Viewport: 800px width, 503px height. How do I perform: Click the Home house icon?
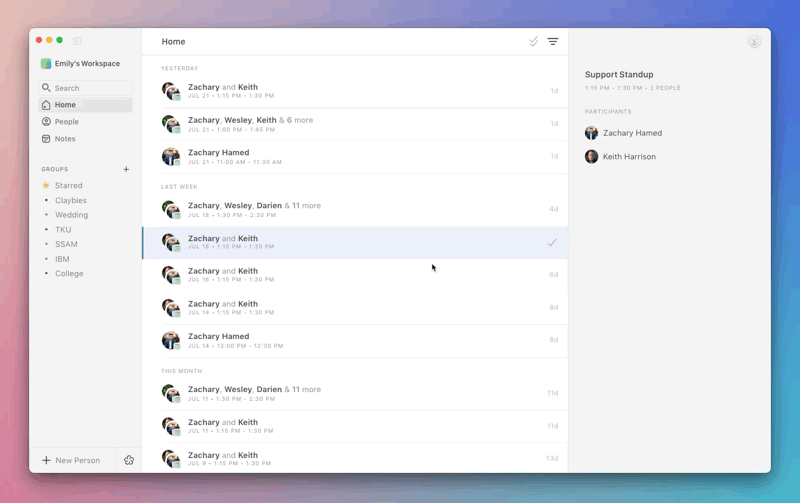click(x=46, y=105)
